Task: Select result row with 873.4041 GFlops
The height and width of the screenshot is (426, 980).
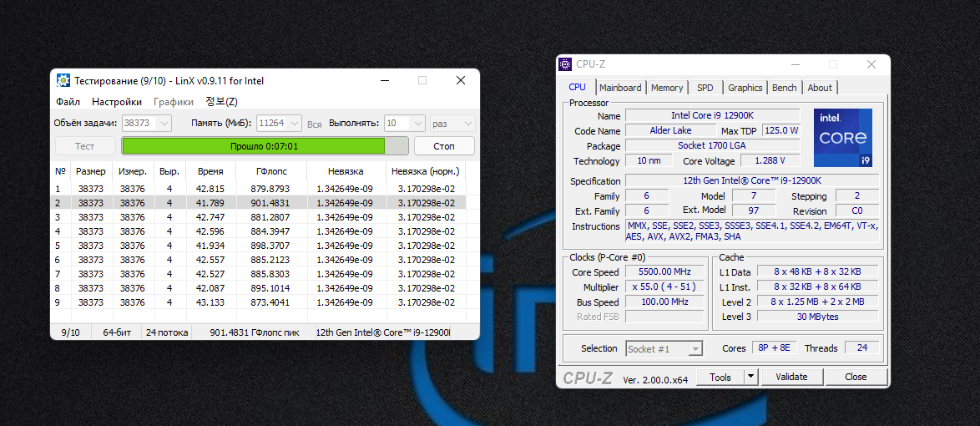Action: point(258,302)
